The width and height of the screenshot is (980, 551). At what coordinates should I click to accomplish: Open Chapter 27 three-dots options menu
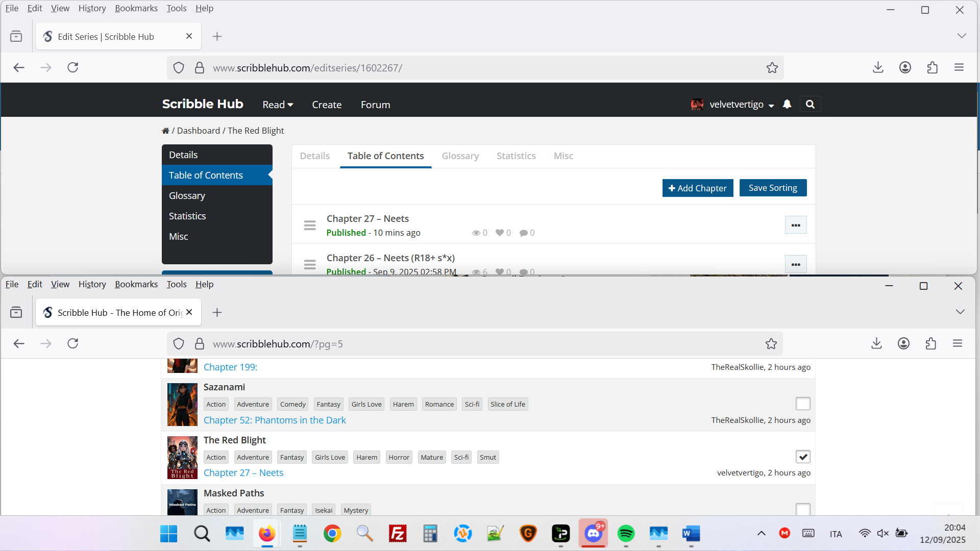(795, 225)
